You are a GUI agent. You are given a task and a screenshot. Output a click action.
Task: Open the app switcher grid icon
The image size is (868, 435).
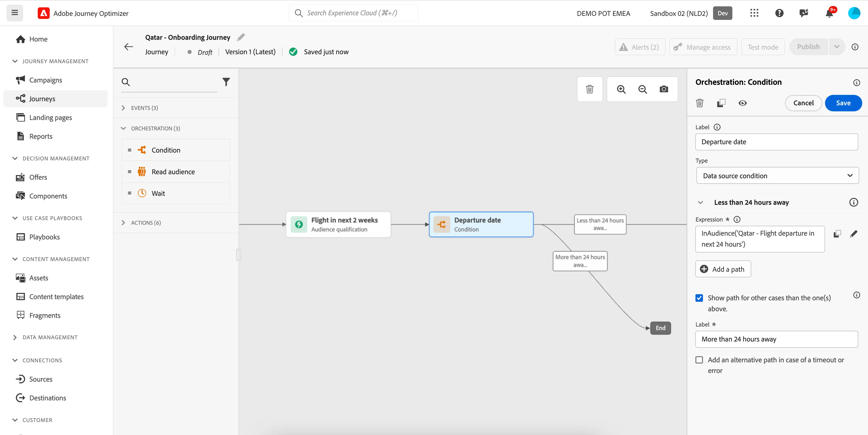754,13
